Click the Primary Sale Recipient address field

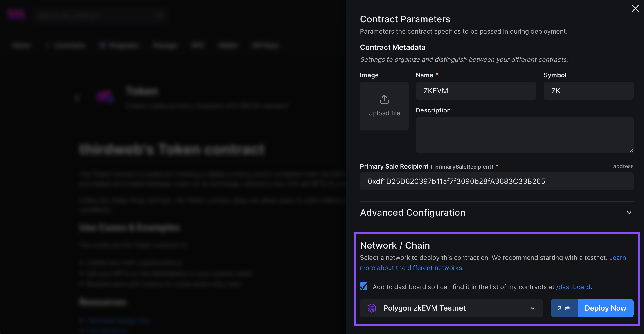(496, 181)
